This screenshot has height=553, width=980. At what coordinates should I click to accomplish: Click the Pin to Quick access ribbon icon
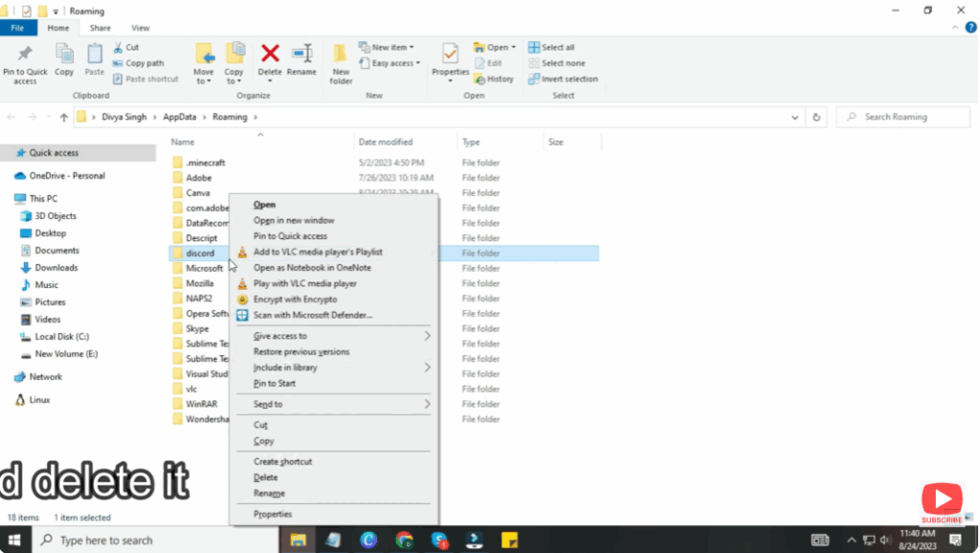click(x=25, y=62)
